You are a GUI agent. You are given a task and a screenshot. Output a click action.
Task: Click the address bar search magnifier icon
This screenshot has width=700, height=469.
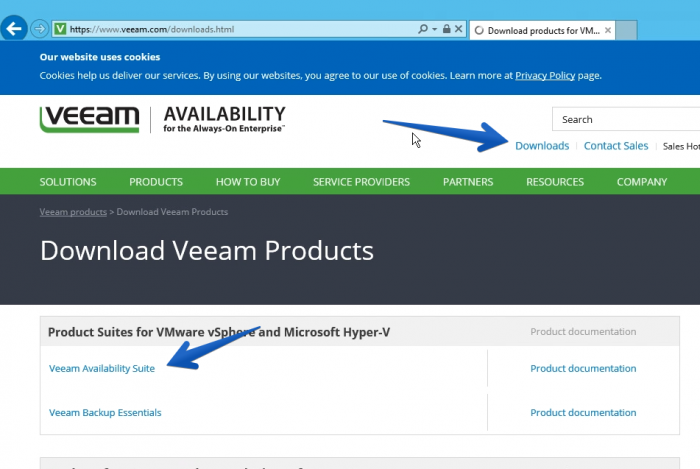click(422, 29)
